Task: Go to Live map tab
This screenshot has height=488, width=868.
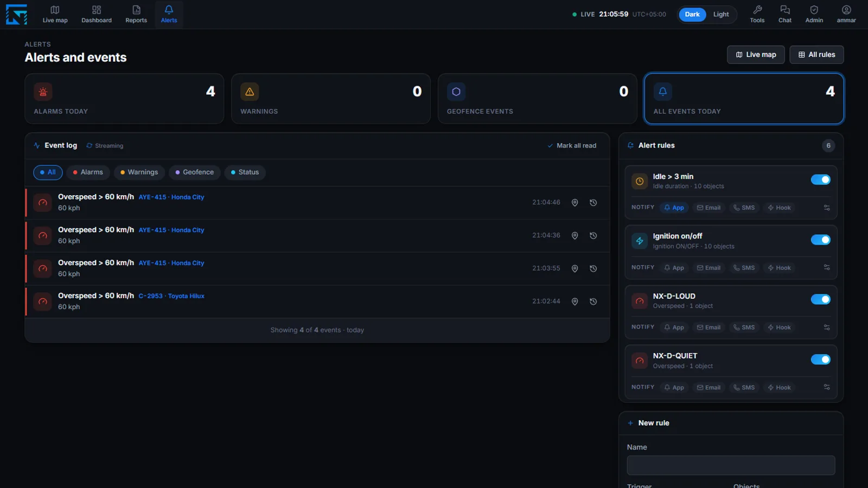Action: [55, 14]
